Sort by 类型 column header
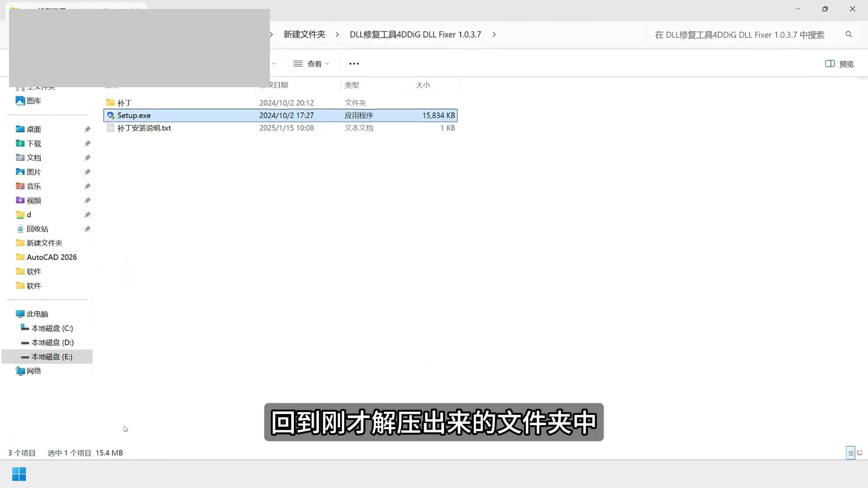Viewport: 868px width, 488px height. 352,85
